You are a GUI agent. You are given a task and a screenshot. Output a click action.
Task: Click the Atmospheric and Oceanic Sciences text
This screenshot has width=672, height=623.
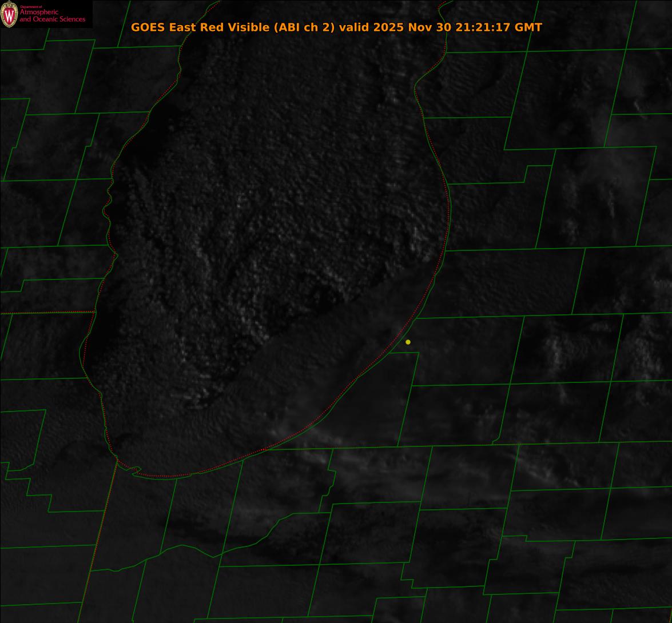tap(52, 15)
